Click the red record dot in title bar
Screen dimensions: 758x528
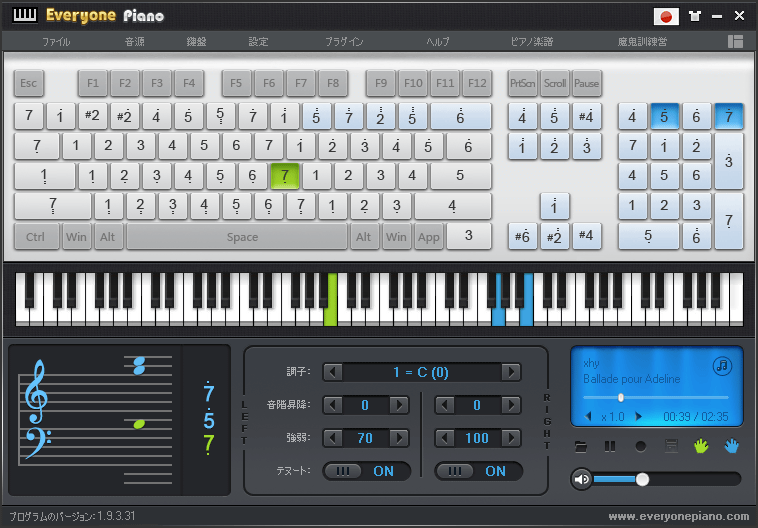[666, 16]
